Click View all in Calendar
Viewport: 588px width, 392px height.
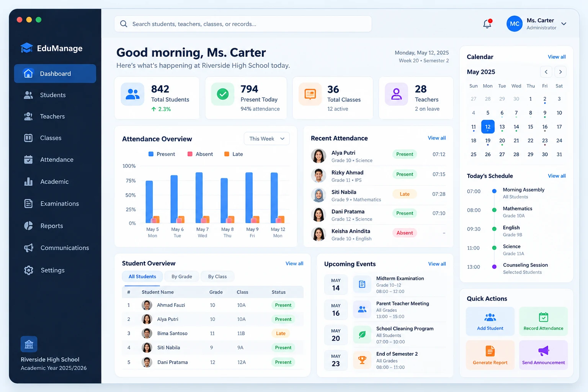[x=557, y=57]
